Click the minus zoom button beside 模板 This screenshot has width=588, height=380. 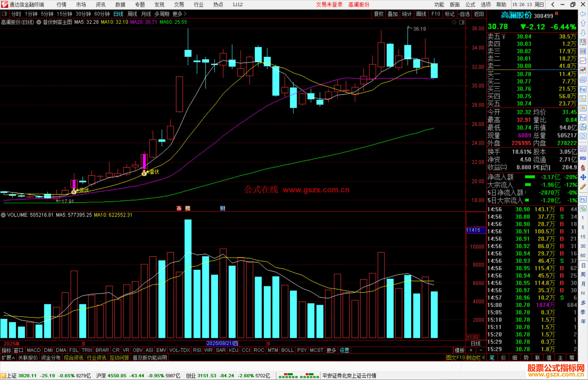point(481,350)
